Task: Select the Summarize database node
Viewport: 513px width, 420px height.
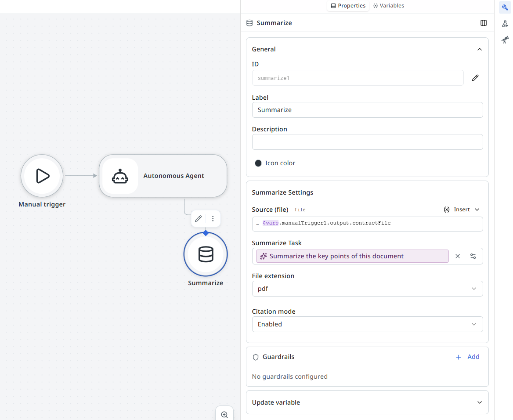Action: (x=206, y=254)
